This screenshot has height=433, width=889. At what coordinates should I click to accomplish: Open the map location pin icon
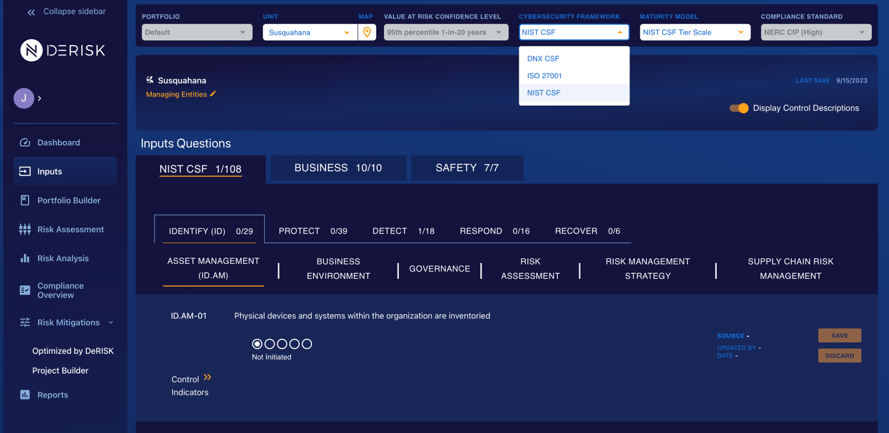coord(367,32)
